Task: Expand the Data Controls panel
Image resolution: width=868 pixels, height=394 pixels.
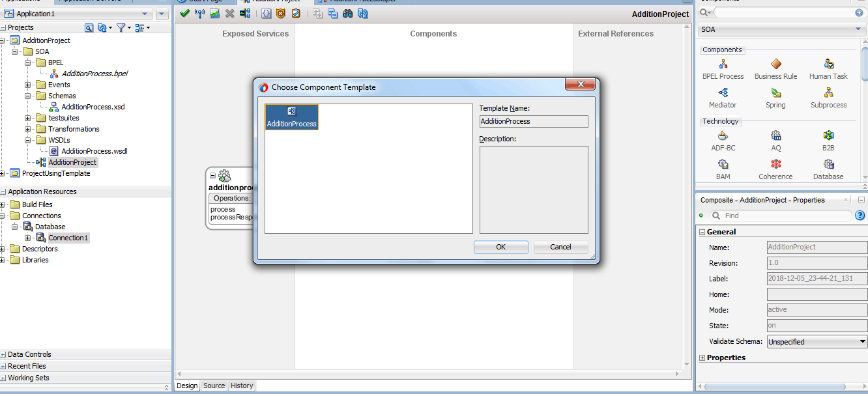Action: tap(3, 355)
